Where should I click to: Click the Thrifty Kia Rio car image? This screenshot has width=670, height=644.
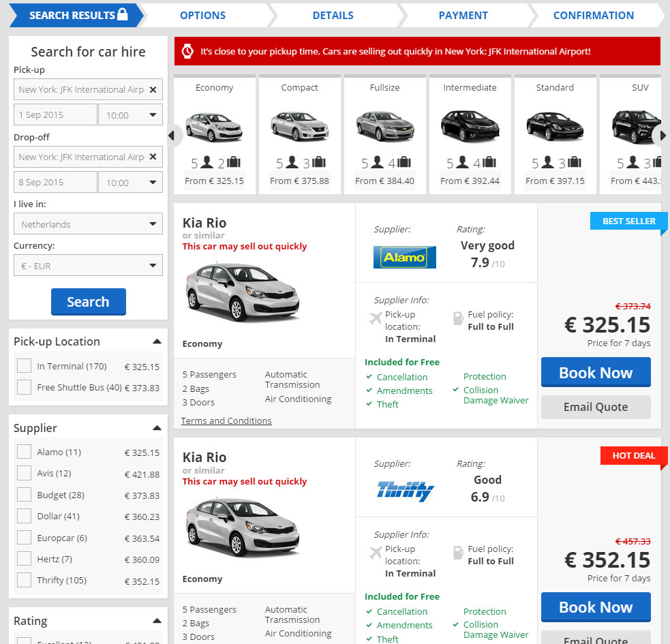point(242,527)
